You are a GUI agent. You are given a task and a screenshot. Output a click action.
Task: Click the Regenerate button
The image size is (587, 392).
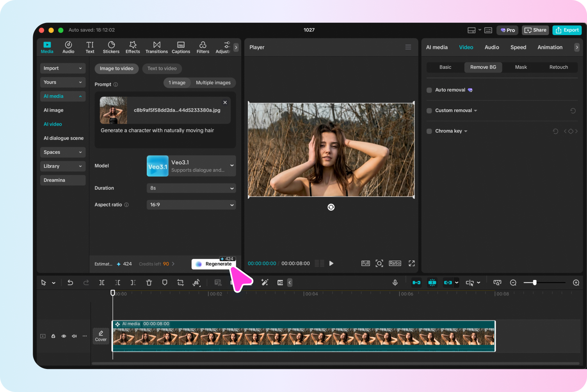pos(214,264)
